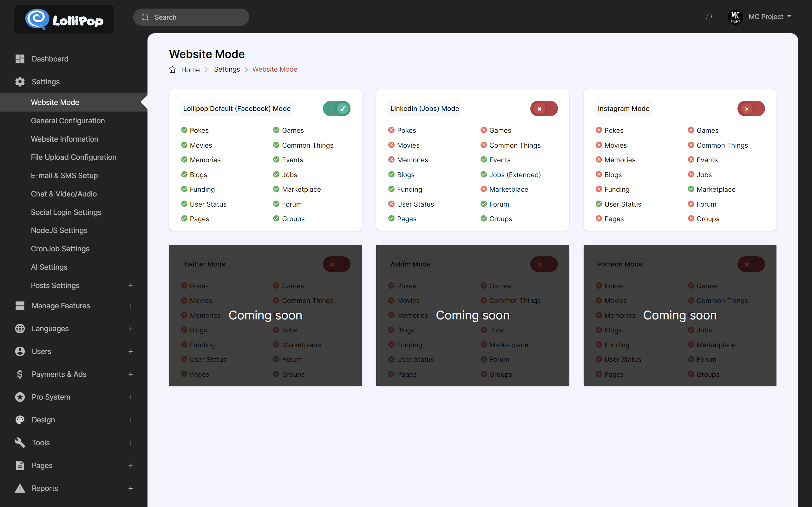Click the Settings gear icon in sidebar
The width and height of the screenshot is (812, 507).
click(x=19, y=81)
